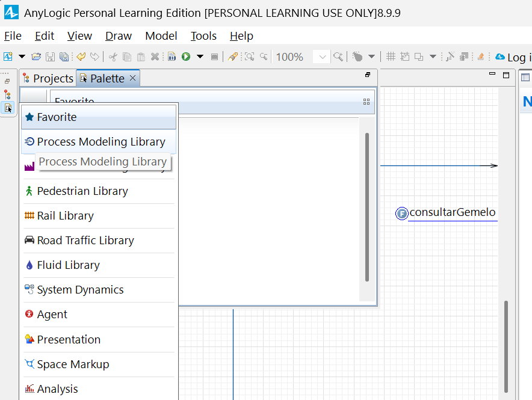Click the AnyLogic Cloud Log in button
Screen dimensions: 532x400
click(x=513, y=57)
